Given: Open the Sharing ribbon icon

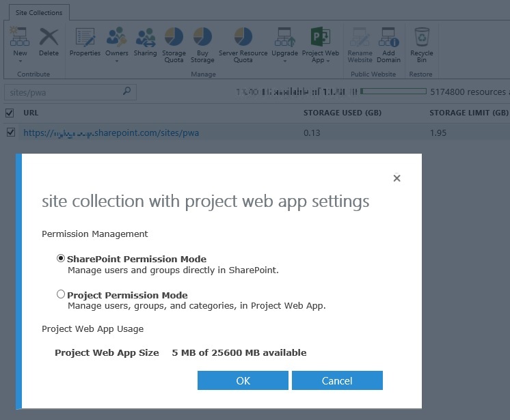Looking at the screenshot, I should [x=146, y=37].
